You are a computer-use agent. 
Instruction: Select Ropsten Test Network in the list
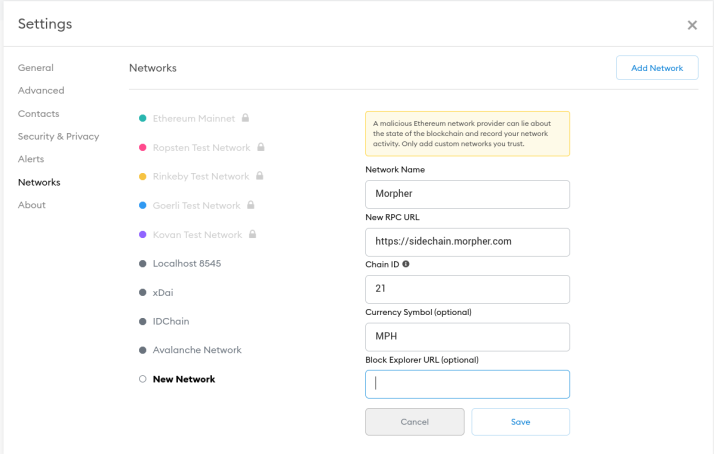point(201,148)
